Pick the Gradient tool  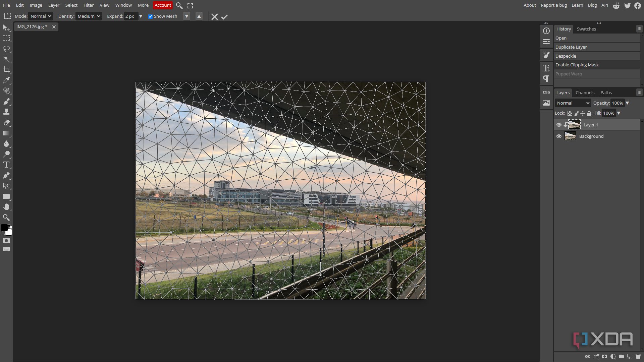(6, 133)
